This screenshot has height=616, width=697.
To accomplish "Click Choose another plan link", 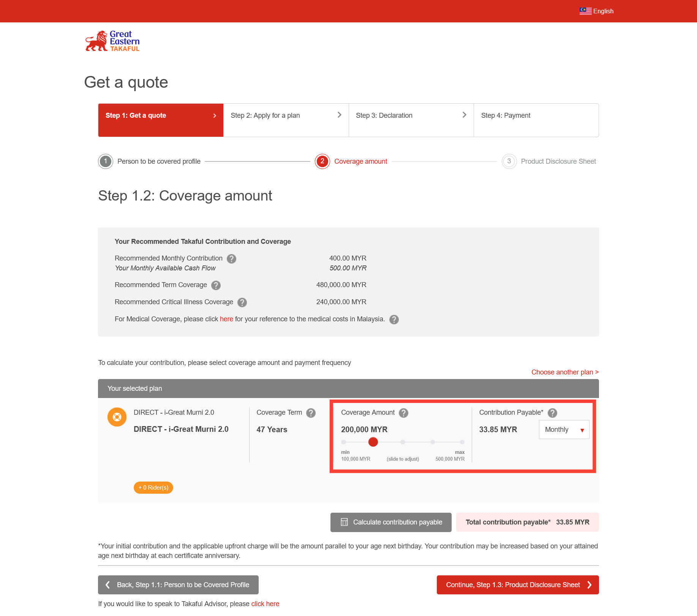I will [565, 372].
